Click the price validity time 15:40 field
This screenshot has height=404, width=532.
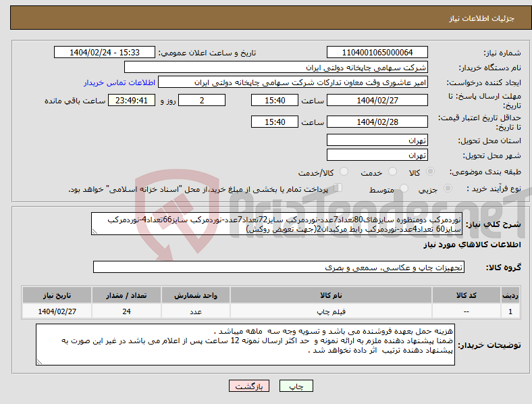(x=275, y=122)
